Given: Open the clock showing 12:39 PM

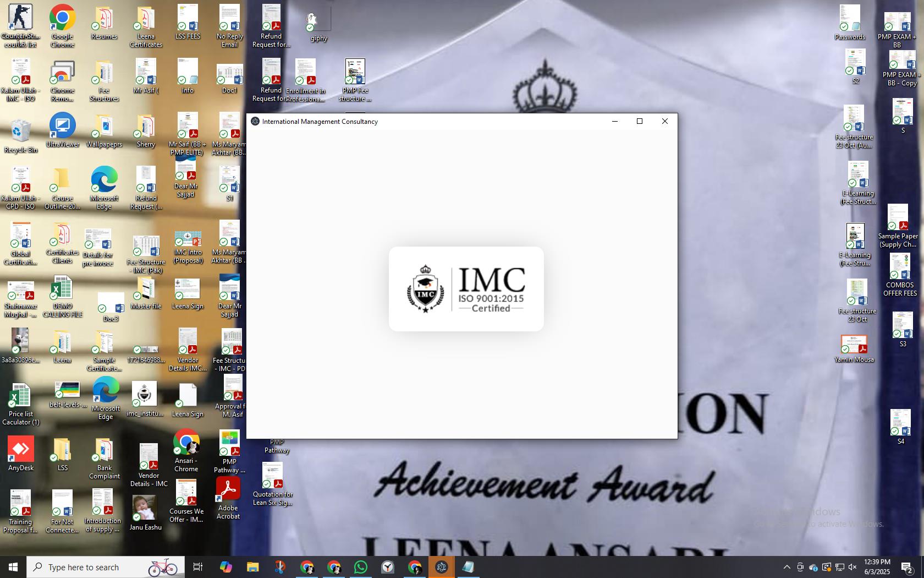Looking at the screenshot, I should coord(877,567).
